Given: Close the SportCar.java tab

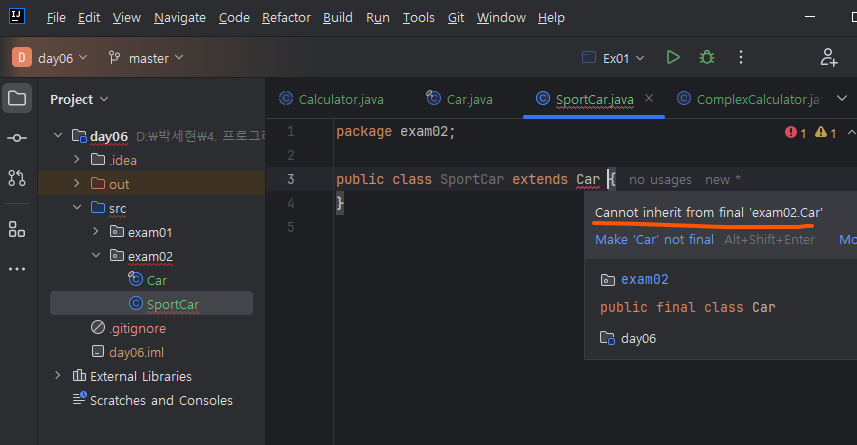Looking at the screenshot, I should [x=649, y=99].
